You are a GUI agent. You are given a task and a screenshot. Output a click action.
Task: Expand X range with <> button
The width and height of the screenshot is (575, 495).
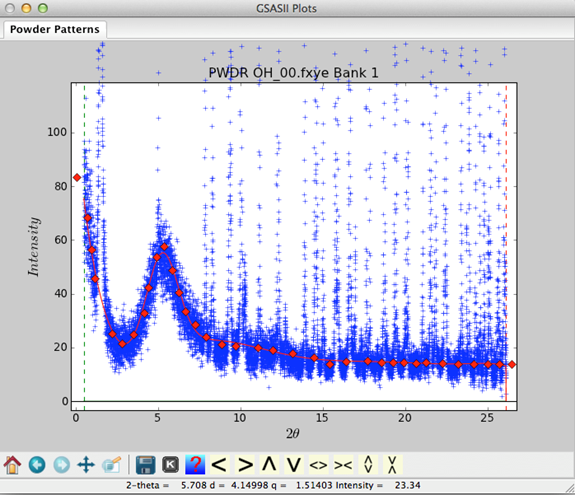pos(318,465)
